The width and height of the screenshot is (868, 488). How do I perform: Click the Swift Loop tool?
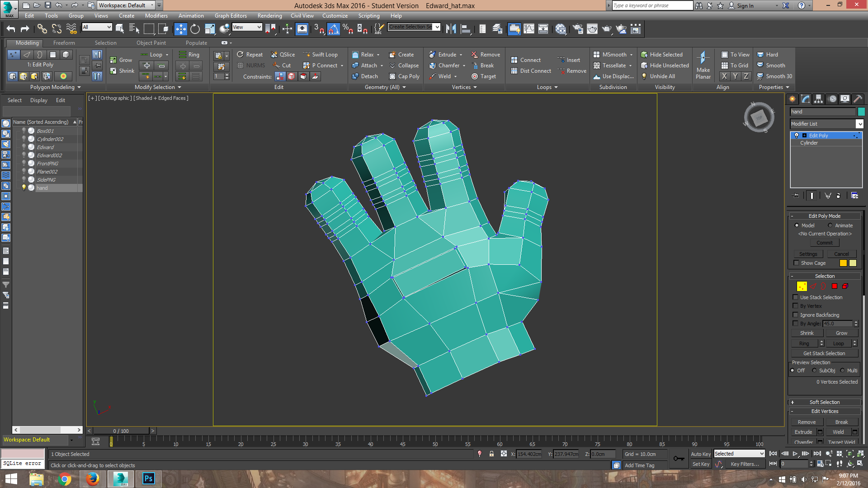click(320, 55)
